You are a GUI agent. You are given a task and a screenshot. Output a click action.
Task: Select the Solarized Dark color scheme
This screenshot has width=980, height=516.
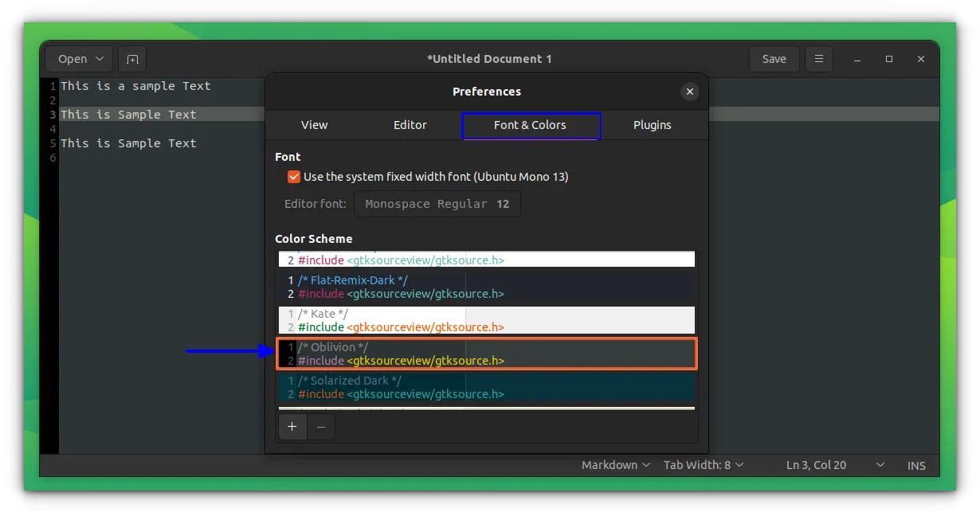click(487, 387)
